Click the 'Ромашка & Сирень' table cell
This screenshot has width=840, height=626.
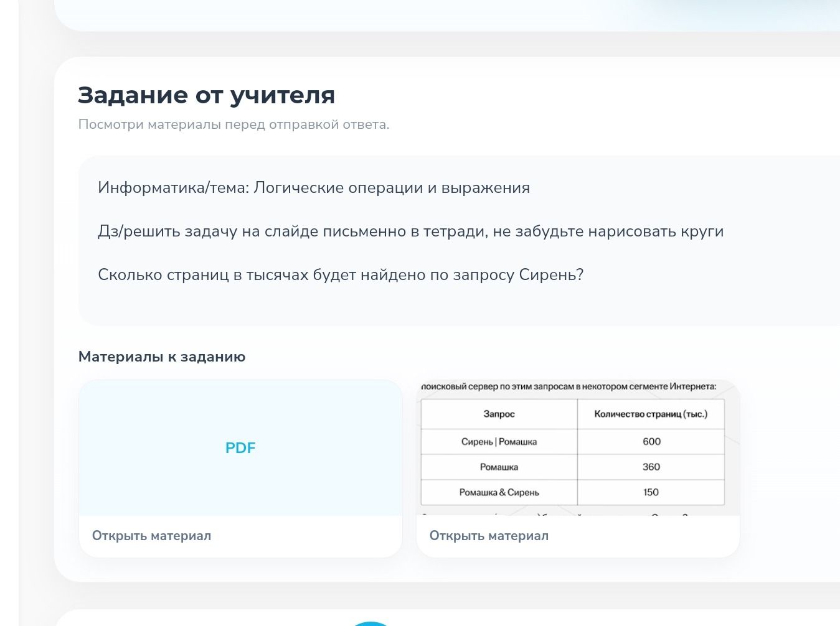click(499, 492)
